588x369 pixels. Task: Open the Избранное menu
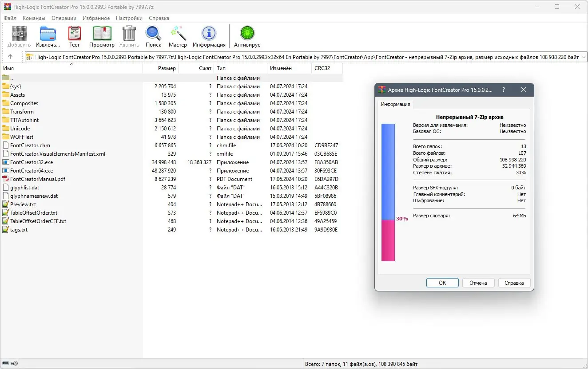tap(96, 18)
